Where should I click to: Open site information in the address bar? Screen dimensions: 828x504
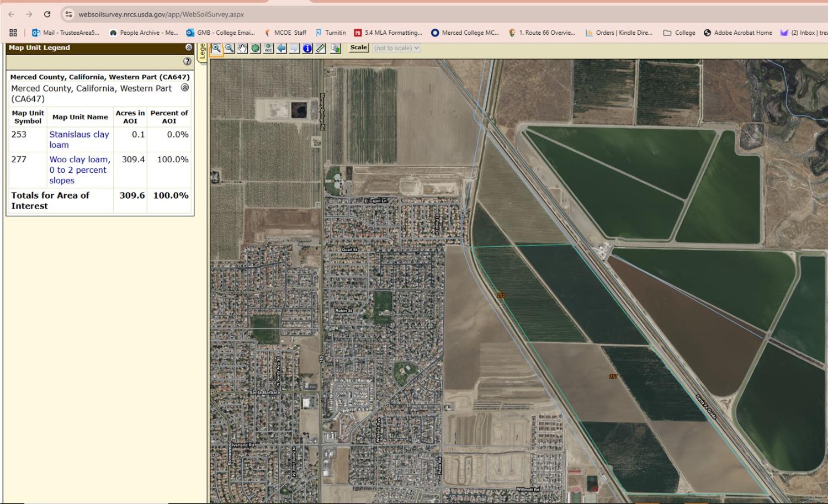67,14
